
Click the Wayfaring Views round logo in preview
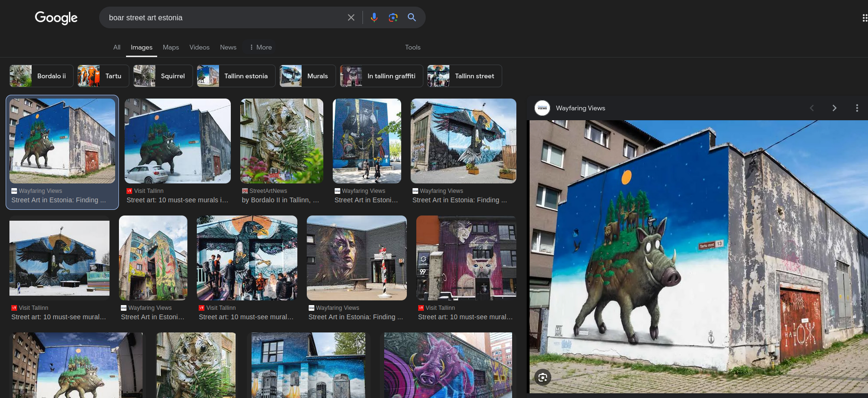click(542, 108)
